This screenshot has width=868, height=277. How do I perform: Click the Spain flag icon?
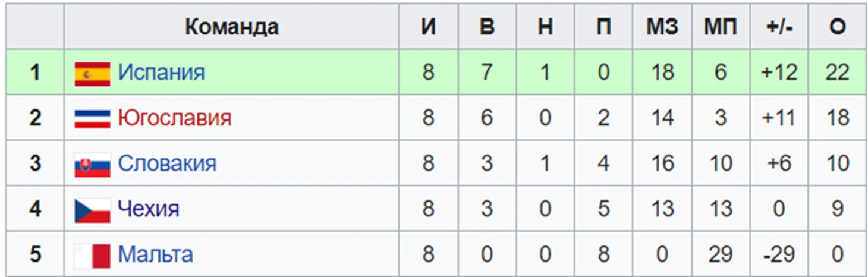[x=92, y=74]
